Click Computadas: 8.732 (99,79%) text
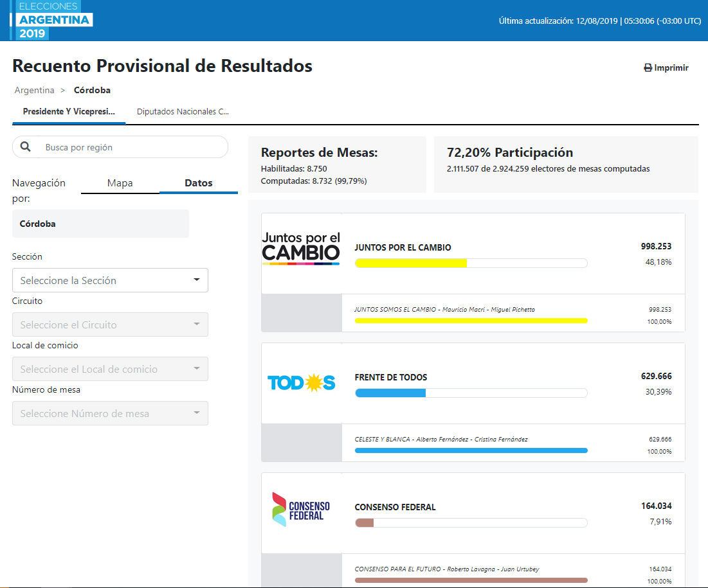 click(314, 181)
